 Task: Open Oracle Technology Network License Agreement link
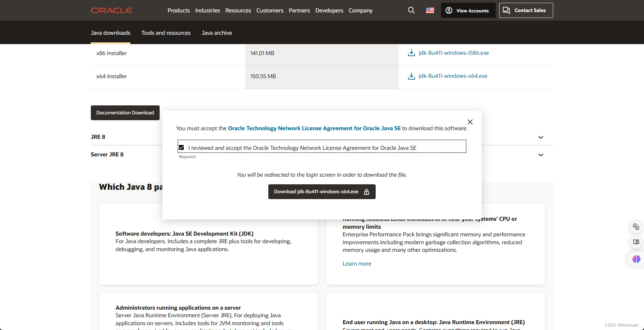tap(314, 128)
